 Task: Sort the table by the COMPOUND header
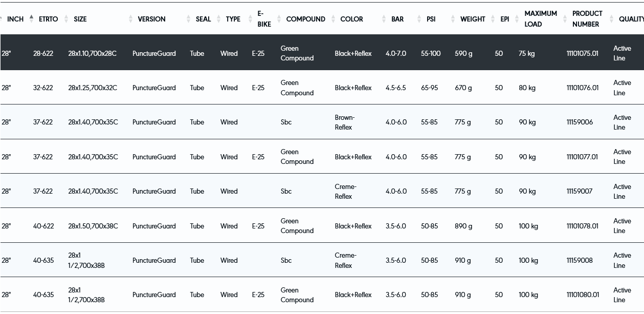coord(305,19)
